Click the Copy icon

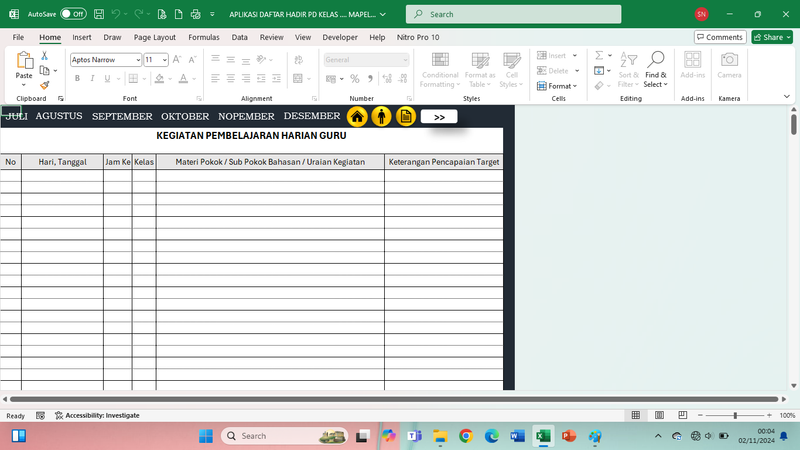44,70
